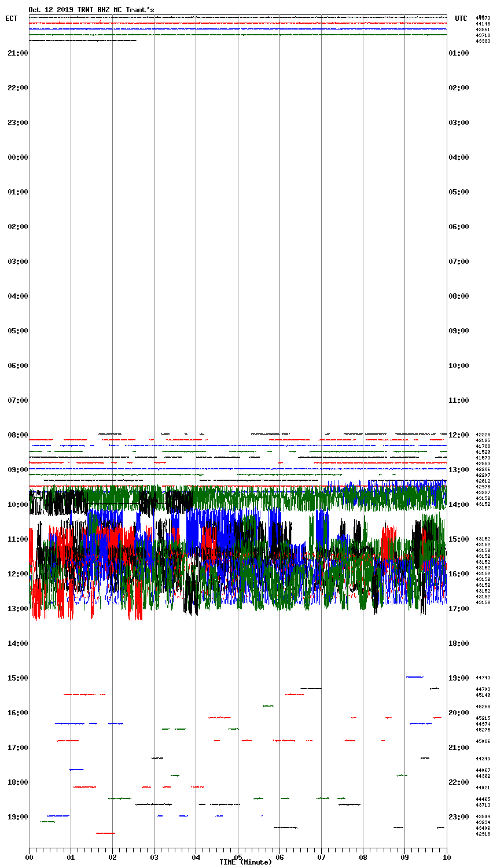Click the UTC column '07:00' hour label
This screenshot has height=868, width=493.
click(x=459, y=262)
